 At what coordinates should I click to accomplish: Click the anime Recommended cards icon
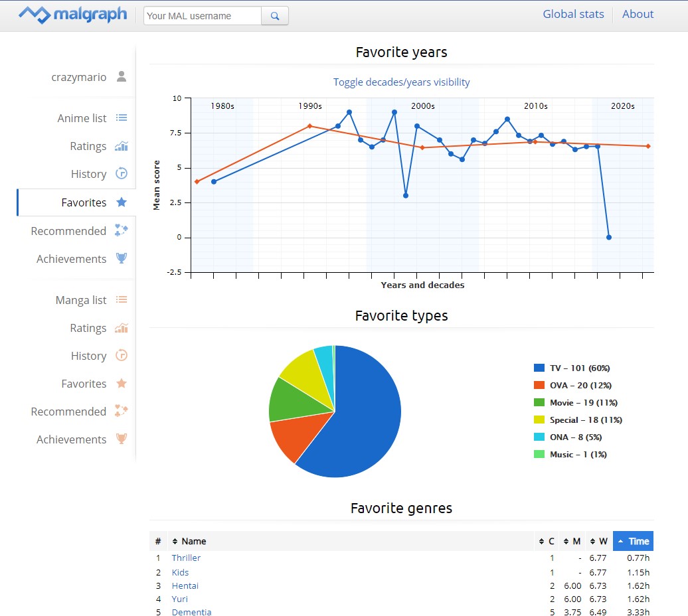[121, 231]
